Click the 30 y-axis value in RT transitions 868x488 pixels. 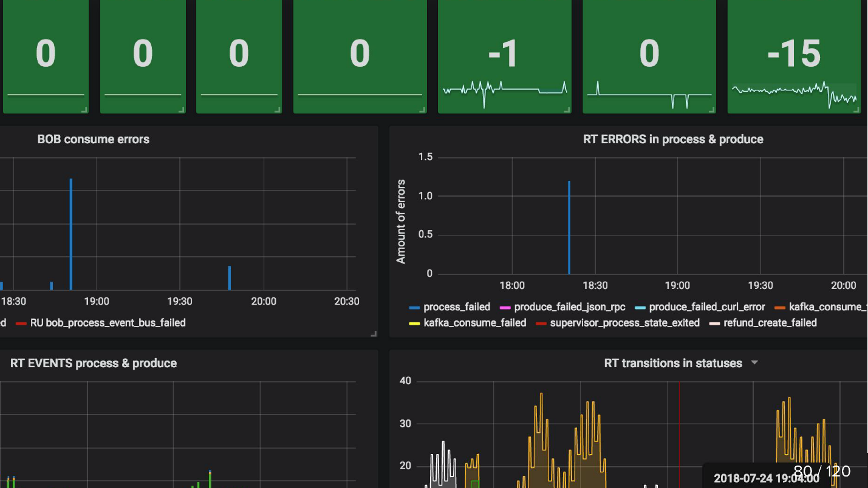[405, 424]
